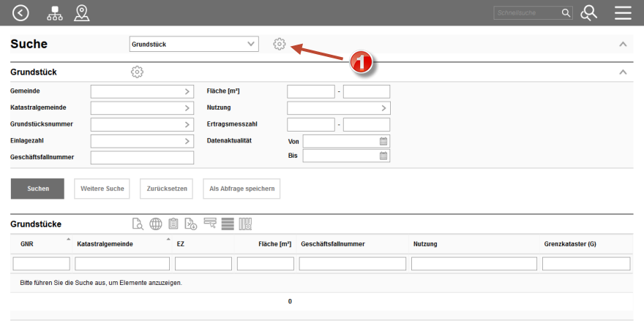
Task: Open the hierarchy structure view icon
Action: [55, 12]
